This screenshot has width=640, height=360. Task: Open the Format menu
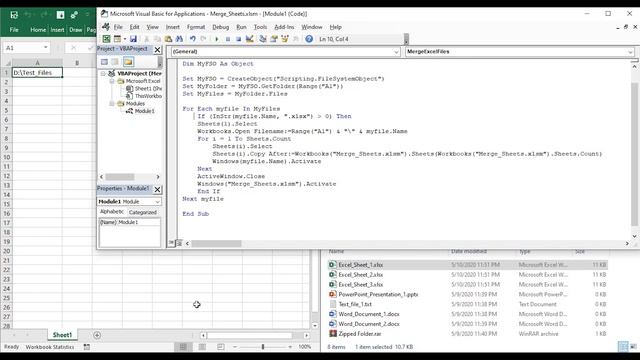pos(196,27)
